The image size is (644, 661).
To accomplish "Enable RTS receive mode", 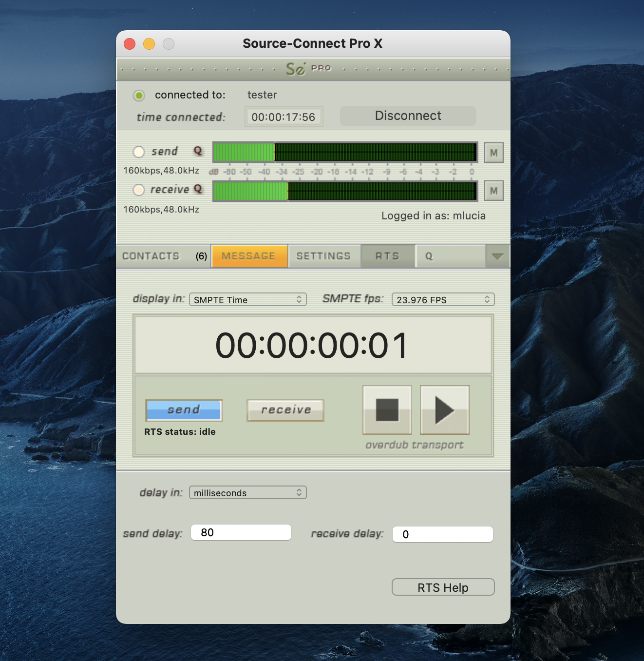I will point(285,410).
